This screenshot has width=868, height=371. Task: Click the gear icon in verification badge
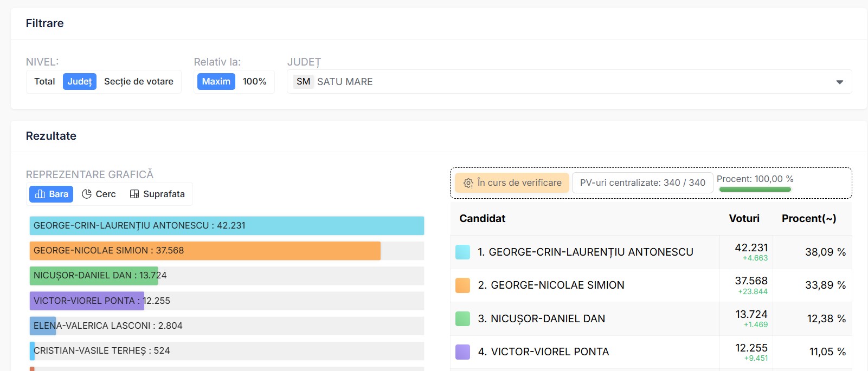tap(468, 183)
